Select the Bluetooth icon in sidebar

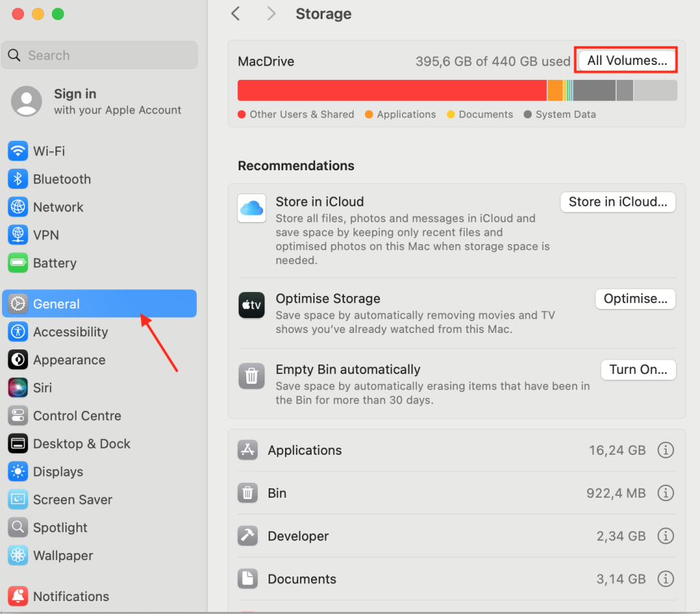[18, 179]
